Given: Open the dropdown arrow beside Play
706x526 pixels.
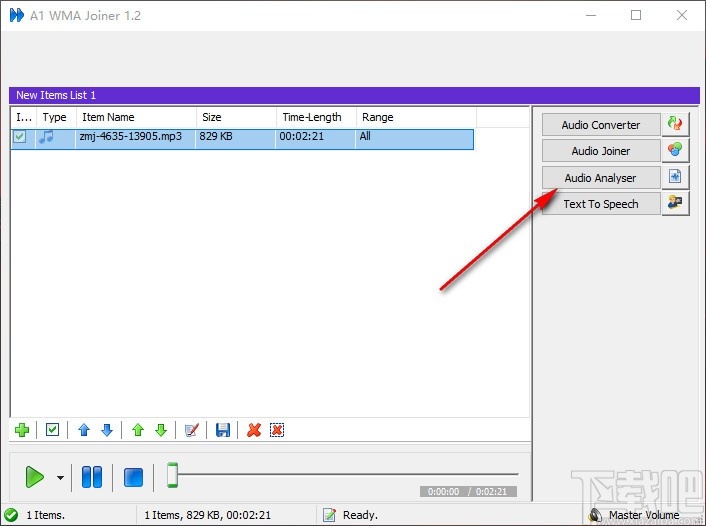Looking at the screenshot, I should [60, 477].
